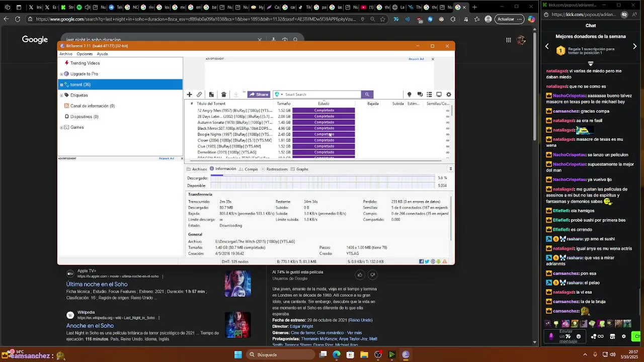Click Add Torrent plus icon in BitTorrent
The image size is (644, 362).
click(x=189, y=95)
